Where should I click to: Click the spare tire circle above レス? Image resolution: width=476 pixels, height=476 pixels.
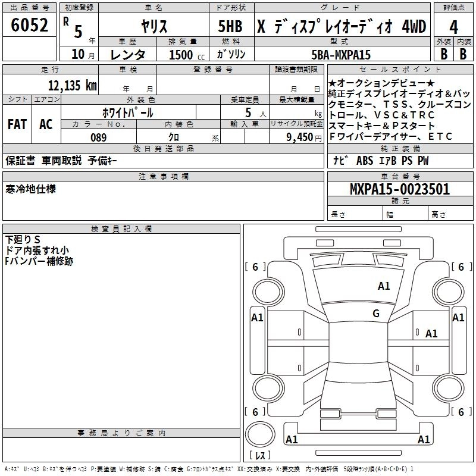tap(260, 434)
